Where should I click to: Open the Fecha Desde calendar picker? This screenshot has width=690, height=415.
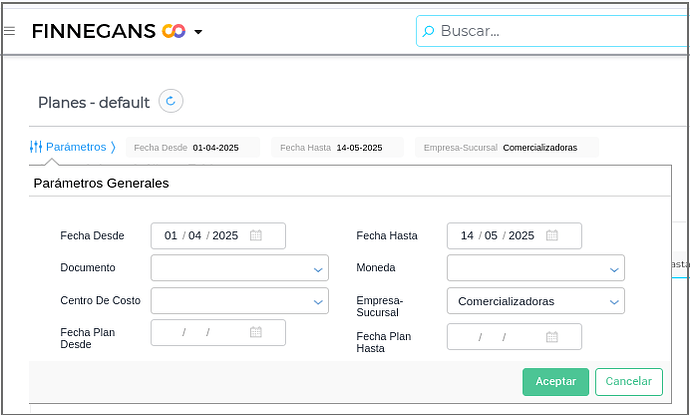point(256,236)
